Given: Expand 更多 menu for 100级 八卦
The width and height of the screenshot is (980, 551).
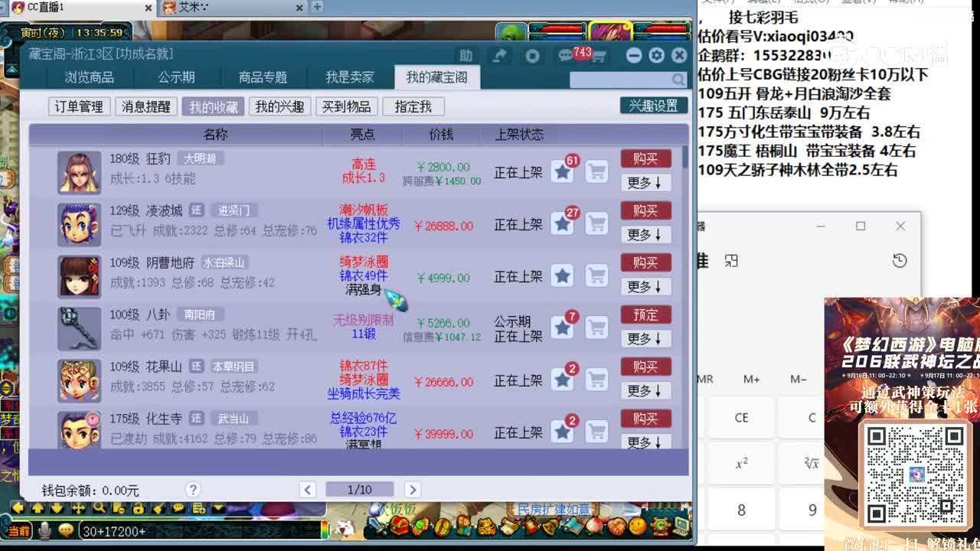Looking at the screenshot, I should [645, 339].
